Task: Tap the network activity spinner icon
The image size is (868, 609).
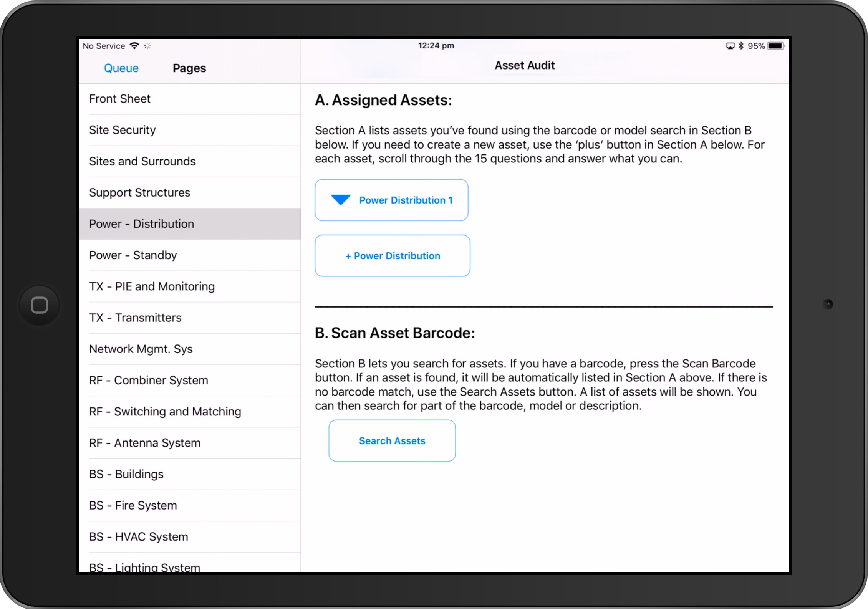Action: pos(147,46)
